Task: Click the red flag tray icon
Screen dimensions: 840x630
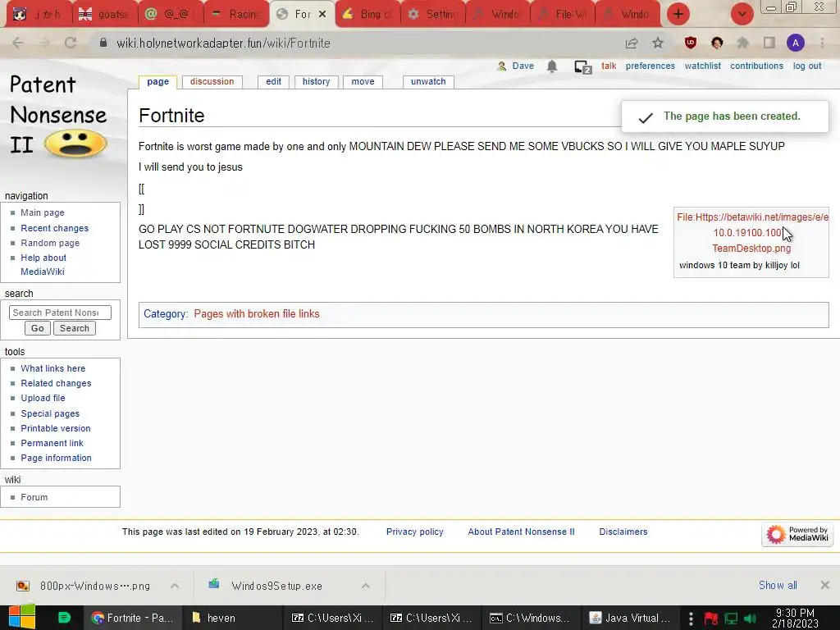Action: tap(711, 619)
